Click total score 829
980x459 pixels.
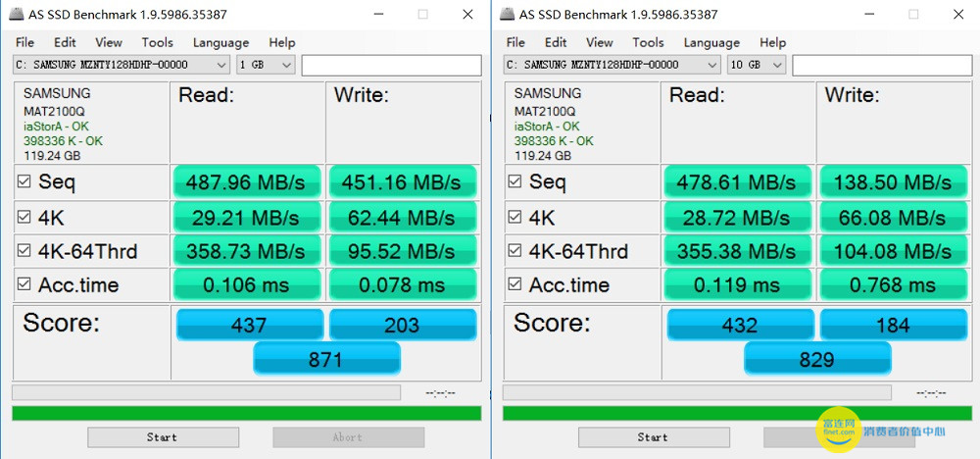click(x=817, y=358)
